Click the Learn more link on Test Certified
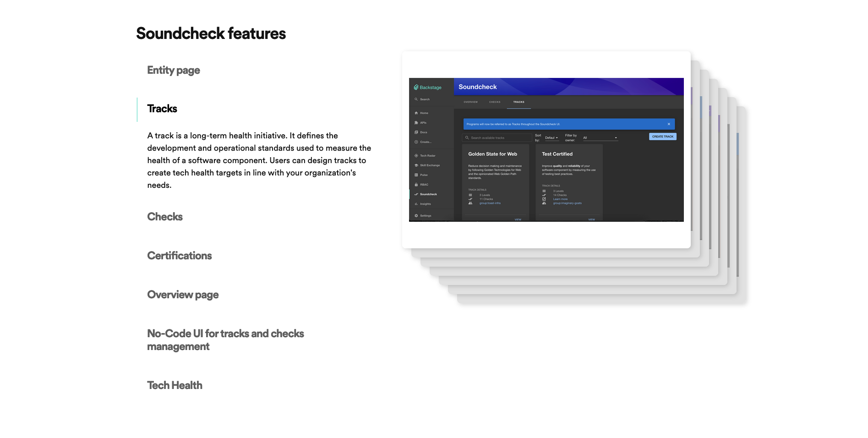868x438 pixels. 560,199
